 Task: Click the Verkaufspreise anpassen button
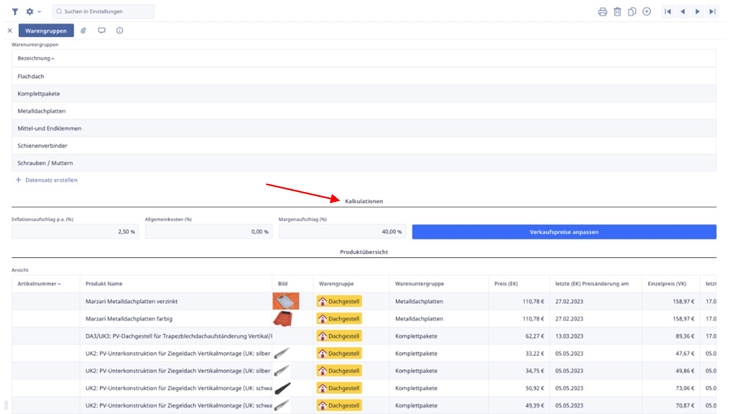click(564, 232)
